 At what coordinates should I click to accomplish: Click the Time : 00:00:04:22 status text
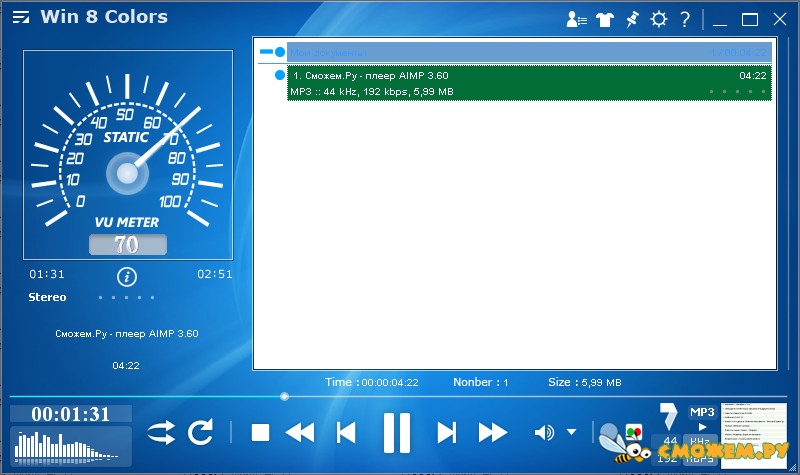pos(371,382)
